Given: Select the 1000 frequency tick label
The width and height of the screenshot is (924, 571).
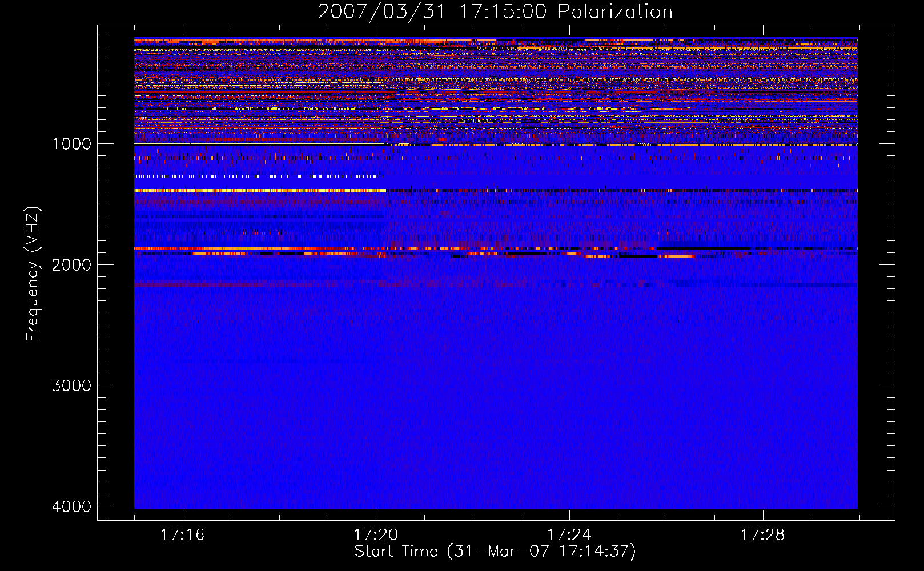Looking at the screenshot, I should [x=71, y=144].
